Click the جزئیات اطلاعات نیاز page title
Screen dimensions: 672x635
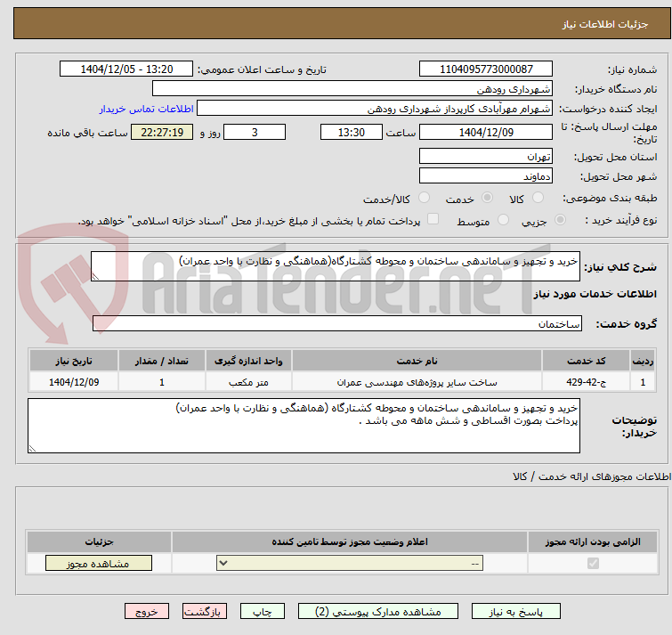tap(605, 24)
